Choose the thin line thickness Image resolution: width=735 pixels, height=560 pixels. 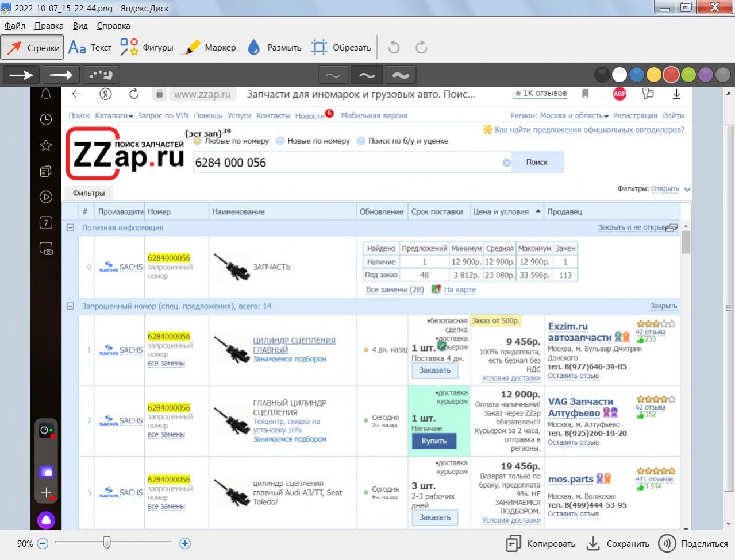click(x=333, y=75)
